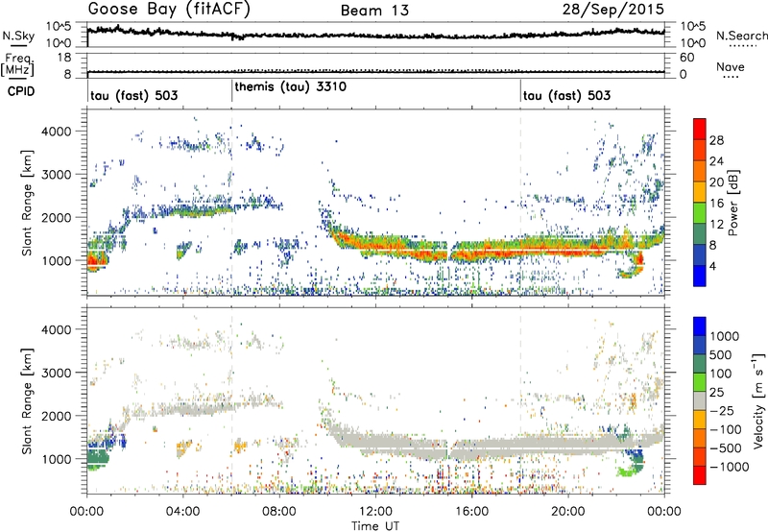Click the data gap near 15:00 in the power panel
This screenshot has height=532, width=768.
[x=449, y=253]
